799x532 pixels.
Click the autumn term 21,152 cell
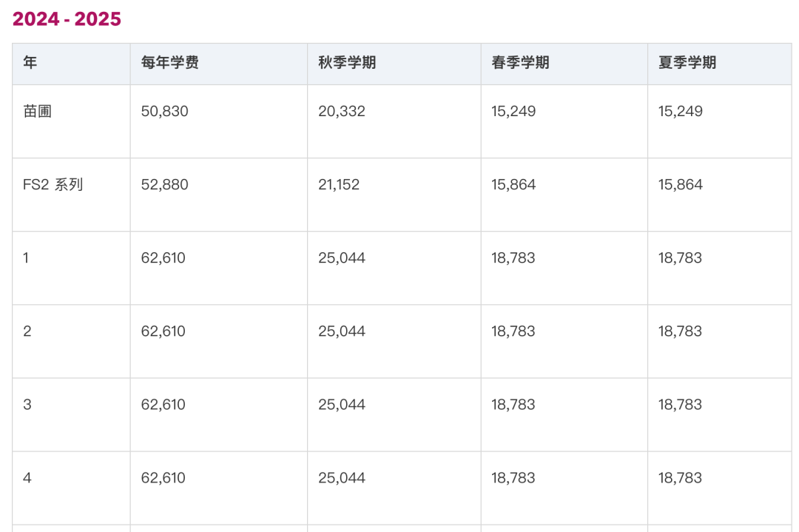[x=339, y=184]
